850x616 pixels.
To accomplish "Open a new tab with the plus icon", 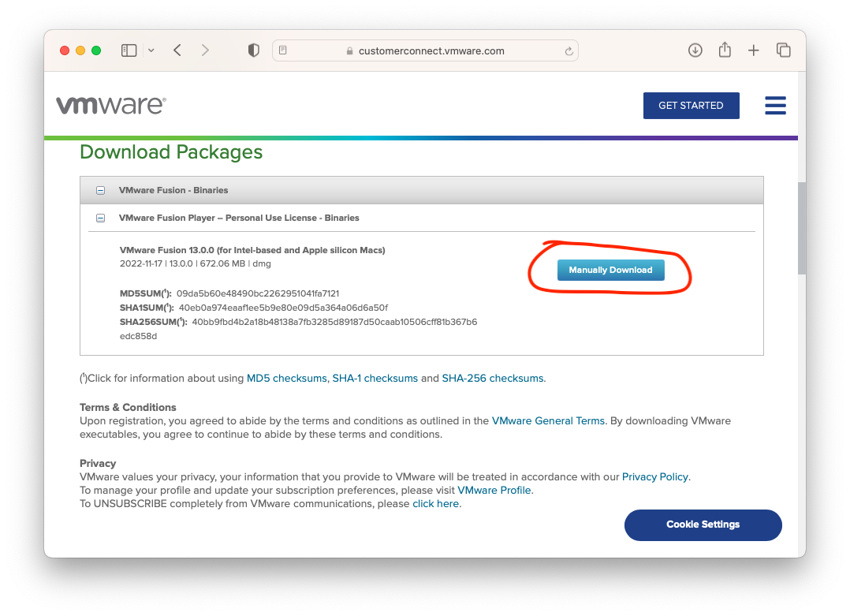I will [x=753, y=50].
